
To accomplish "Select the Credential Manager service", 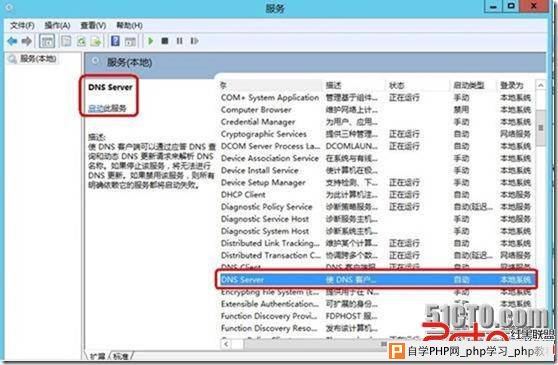I will point(376,122).
